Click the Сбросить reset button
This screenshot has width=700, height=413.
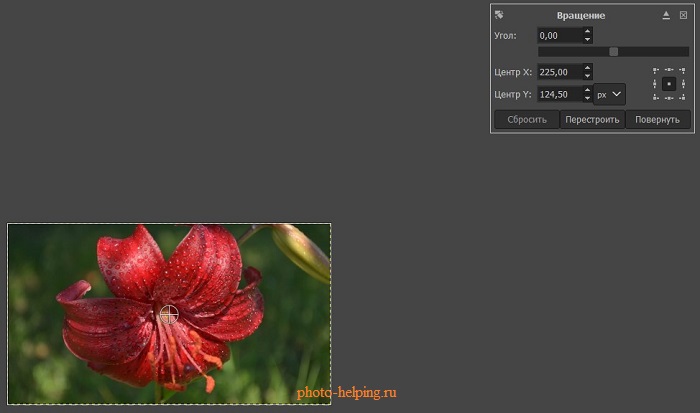[527, 120]
